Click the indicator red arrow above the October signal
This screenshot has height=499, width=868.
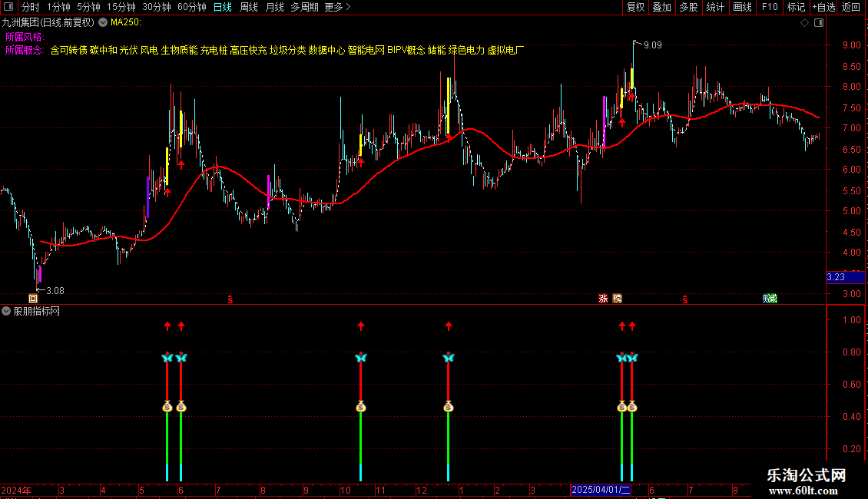(361, 326)
